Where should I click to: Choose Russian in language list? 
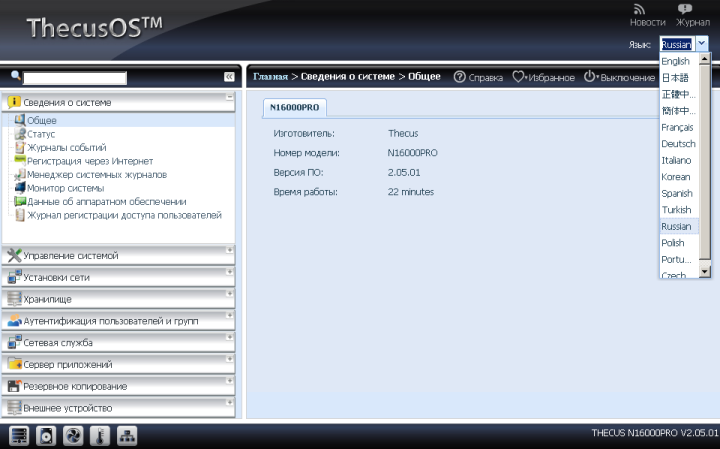click(x=679, y=226)
